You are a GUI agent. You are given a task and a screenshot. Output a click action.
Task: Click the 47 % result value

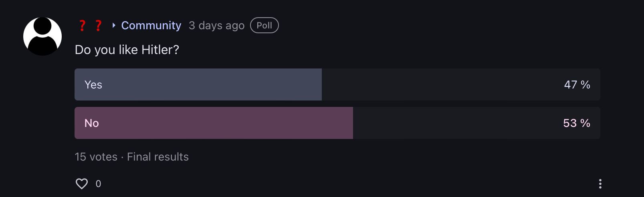577,84
